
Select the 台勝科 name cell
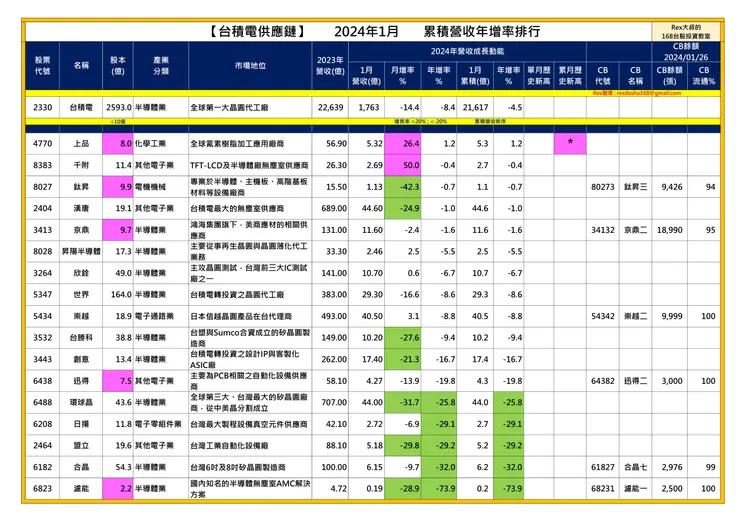click(x=81, y=337)
